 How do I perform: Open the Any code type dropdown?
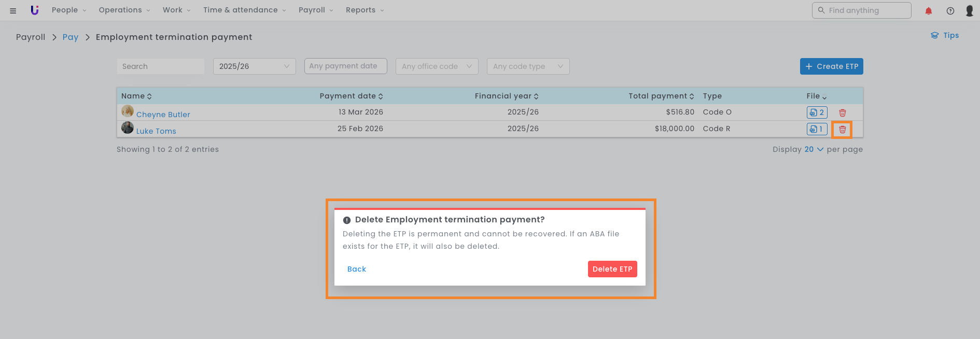528,66
